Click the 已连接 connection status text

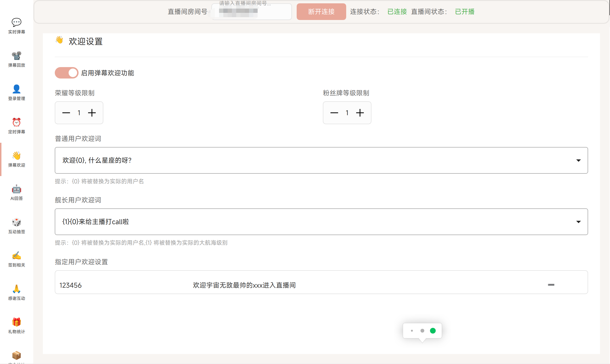coord(397,11)
